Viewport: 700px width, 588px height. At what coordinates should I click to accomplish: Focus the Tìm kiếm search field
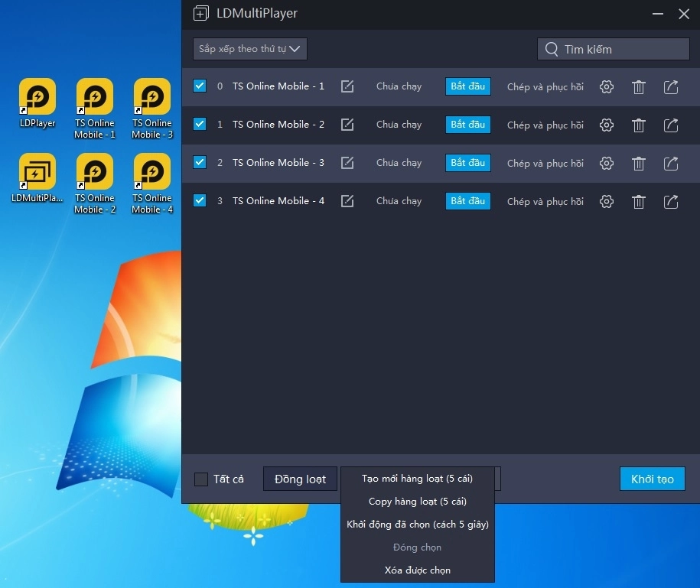tap(614, 49)
